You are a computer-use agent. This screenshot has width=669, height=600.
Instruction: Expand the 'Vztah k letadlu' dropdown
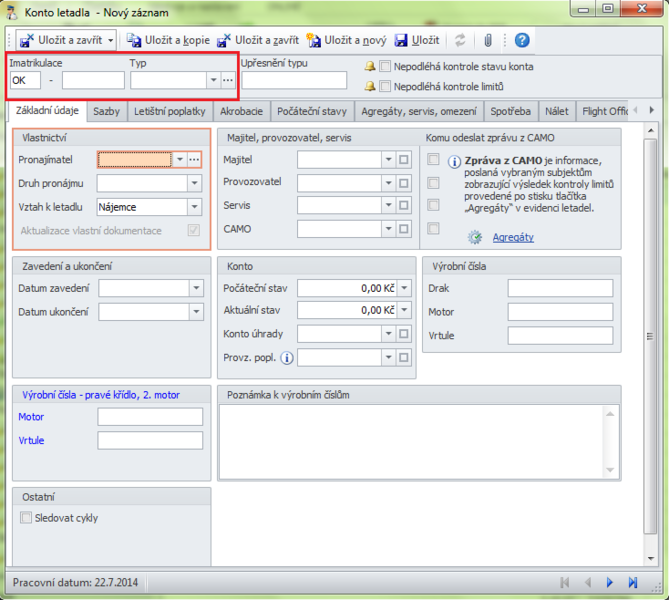(x=195, y=207)
